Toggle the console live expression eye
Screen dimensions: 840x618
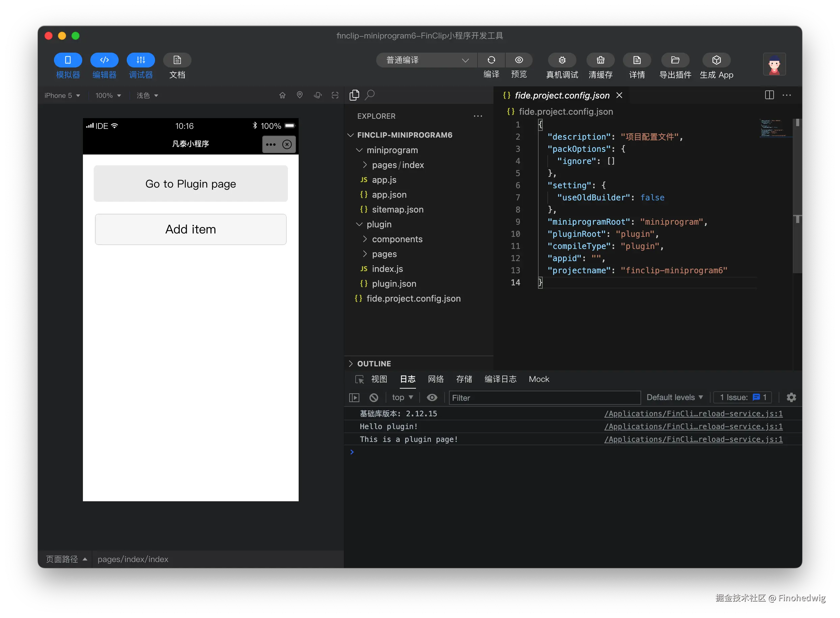pos(432,397)
